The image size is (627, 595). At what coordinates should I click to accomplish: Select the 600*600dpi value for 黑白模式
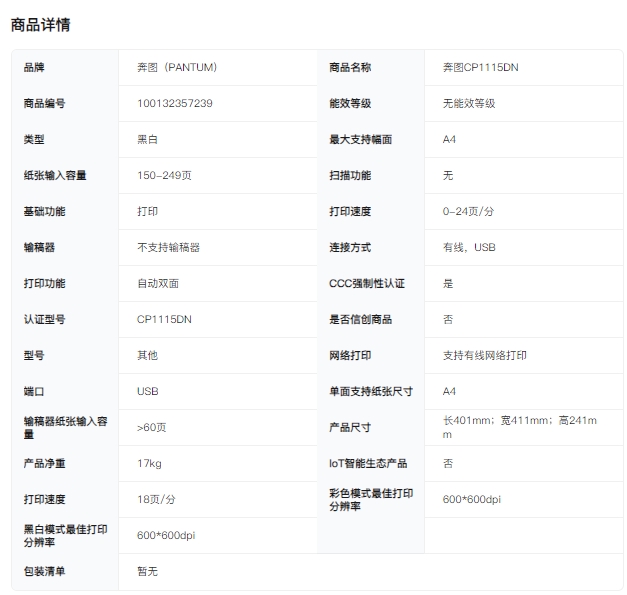tap(166, 535)
